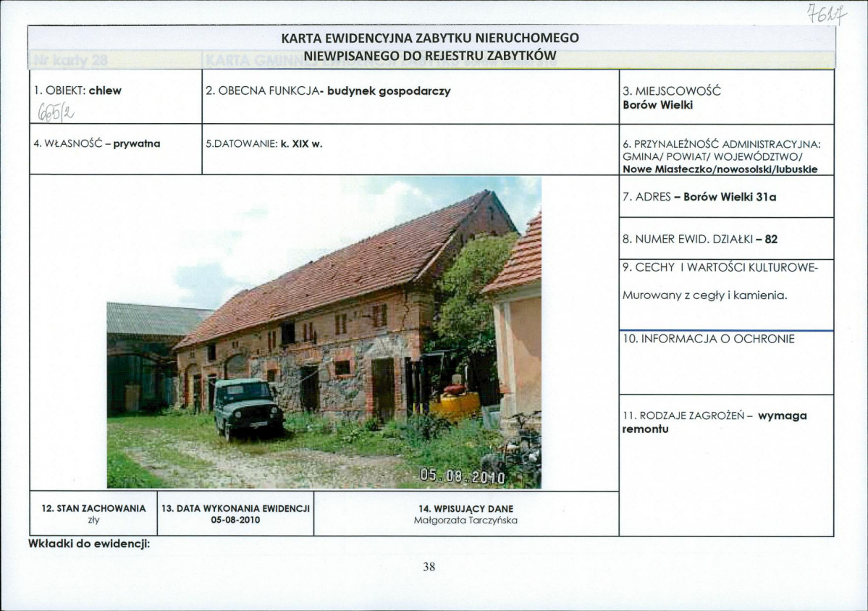Click the label '12. STAN ZACHOWANIA'
Image resolution: width=868 pixels, height=611 pixels.
[93, 509]
